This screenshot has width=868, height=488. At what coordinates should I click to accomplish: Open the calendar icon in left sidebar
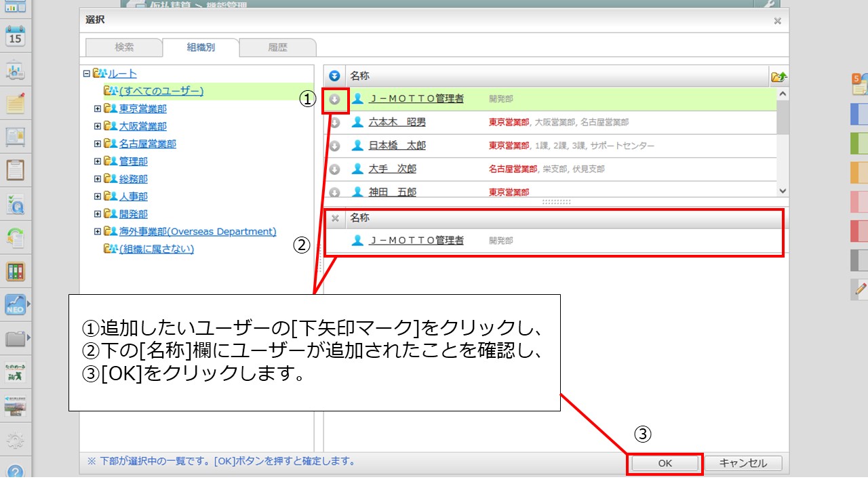pos(15,37)
